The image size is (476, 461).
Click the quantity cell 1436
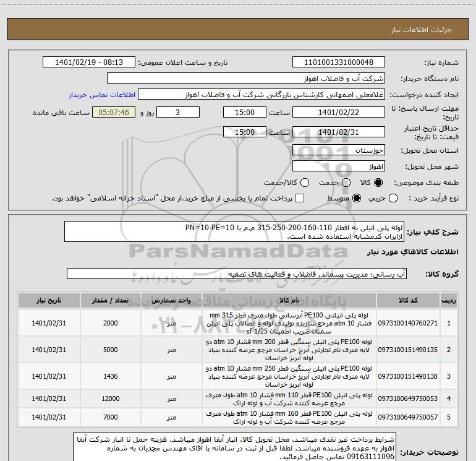click(x=111, y=376)
